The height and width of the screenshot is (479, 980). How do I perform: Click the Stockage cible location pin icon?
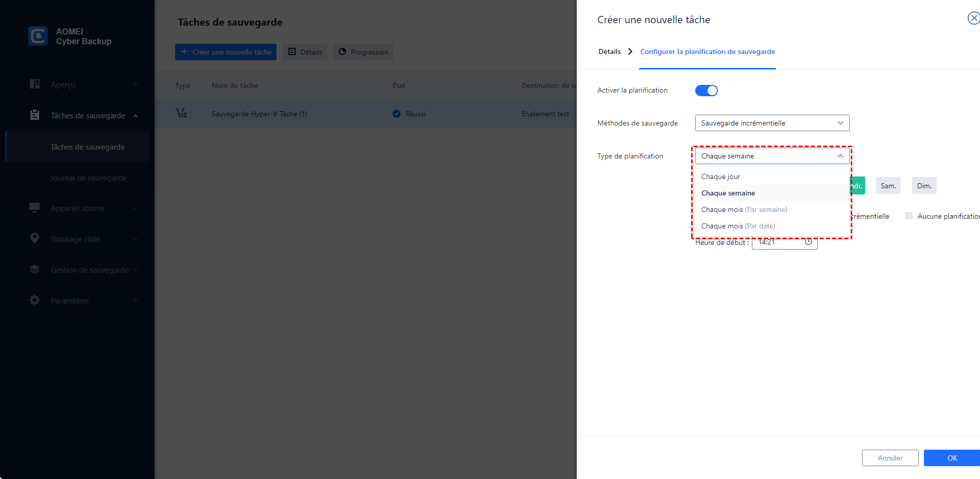(x=35, y=238)
